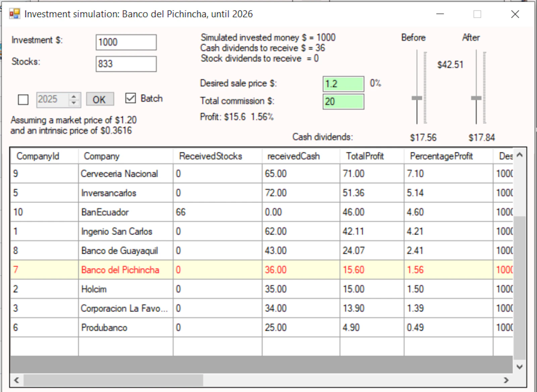Image resolution: width=537 pixels, height=392 pixels.
Task: Select the Produbanco company cell
Action: [x=126, y=328]
